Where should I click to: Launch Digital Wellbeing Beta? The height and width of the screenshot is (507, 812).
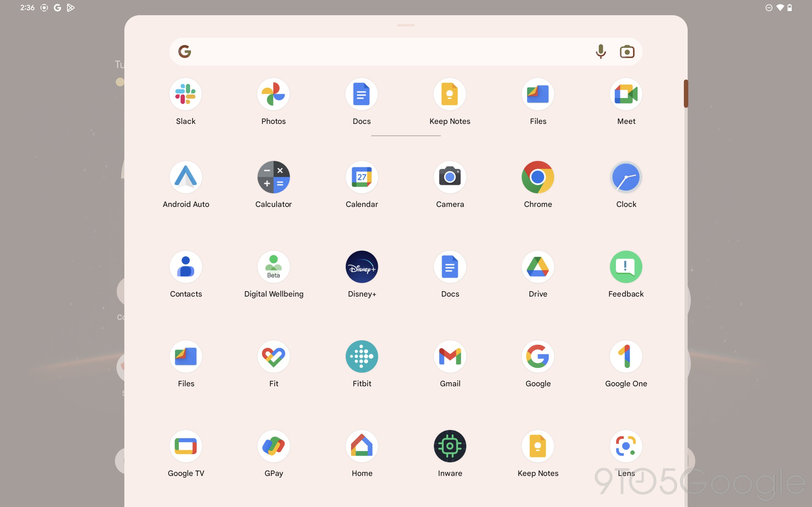273,266
